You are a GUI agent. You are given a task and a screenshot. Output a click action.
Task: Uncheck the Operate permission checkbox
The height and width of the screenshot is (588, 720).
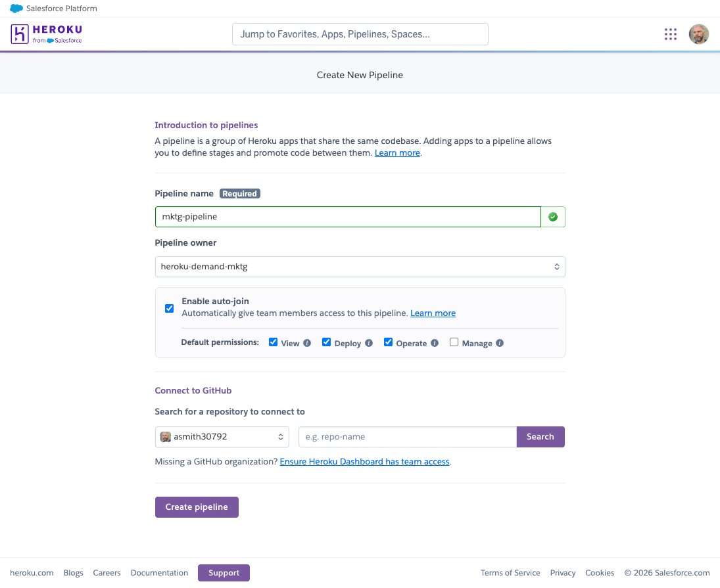(x=388, y=342)
